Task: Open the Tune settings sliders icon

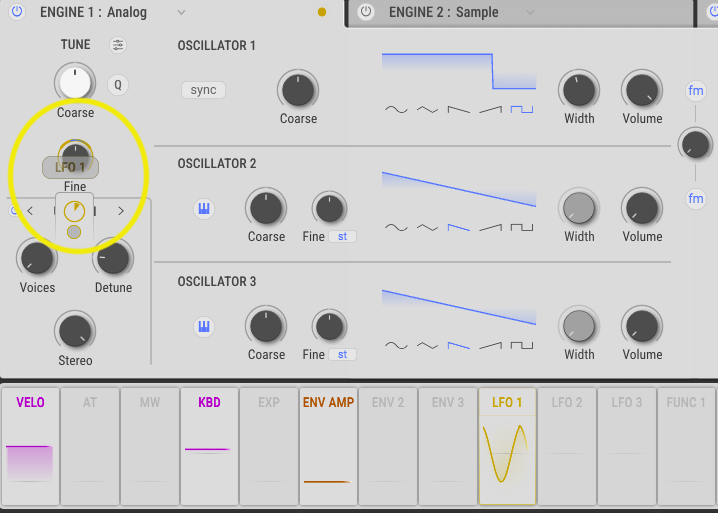Action: pyautogui.click(x=118, y=45)
